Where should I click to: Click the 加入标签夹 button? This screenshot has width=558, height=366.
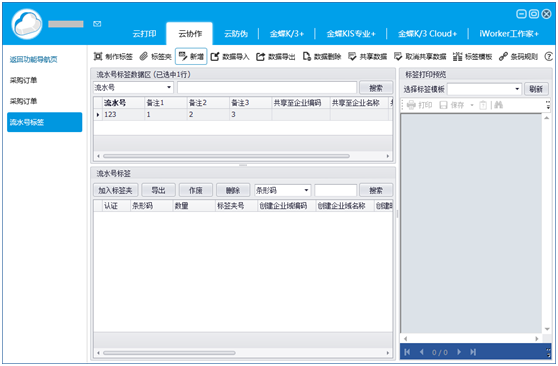pos(115,190)
